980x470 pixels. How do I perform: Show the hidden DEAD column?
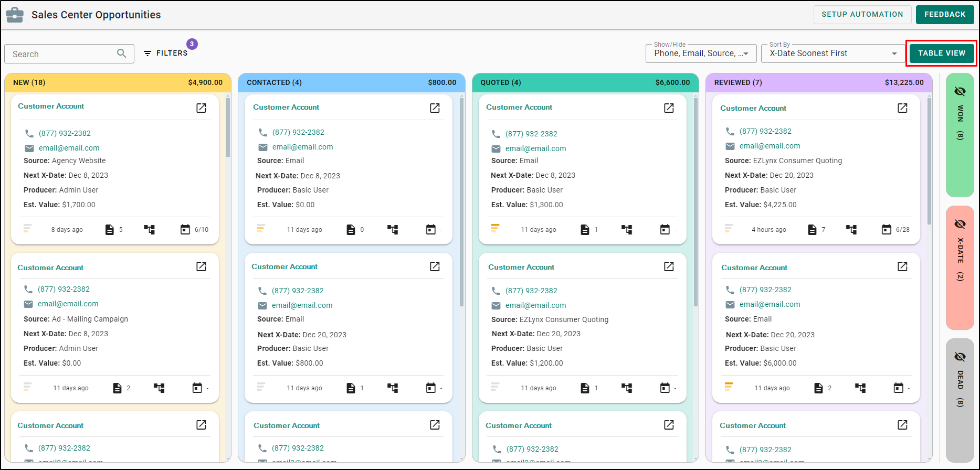click(x=960, y=357)
